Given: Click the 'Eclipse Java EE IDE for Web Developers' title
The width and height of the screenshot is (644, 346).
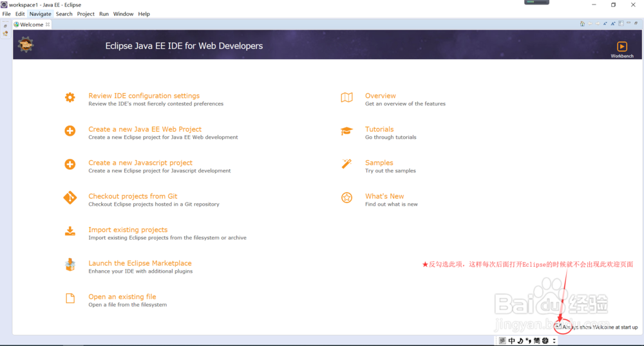Looking at the screenshot, I should (x=184, y=46).
